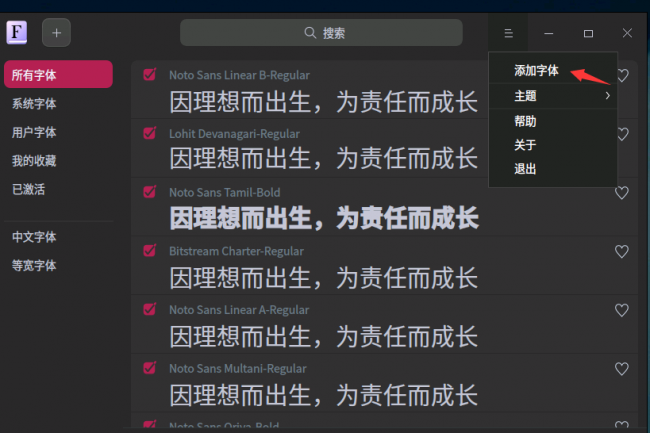Screen dimensions: 650x433
Task: Click the Noto Sans Tamil-Bold font name
Action: pyautogui.click(x=225, y=192)
